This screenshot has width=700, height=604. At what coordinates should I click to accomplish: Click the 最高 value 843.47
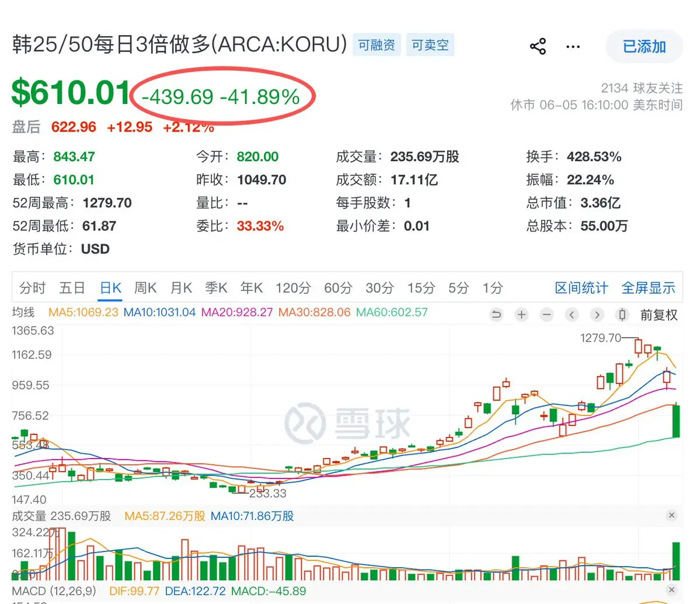click(74, 157)
